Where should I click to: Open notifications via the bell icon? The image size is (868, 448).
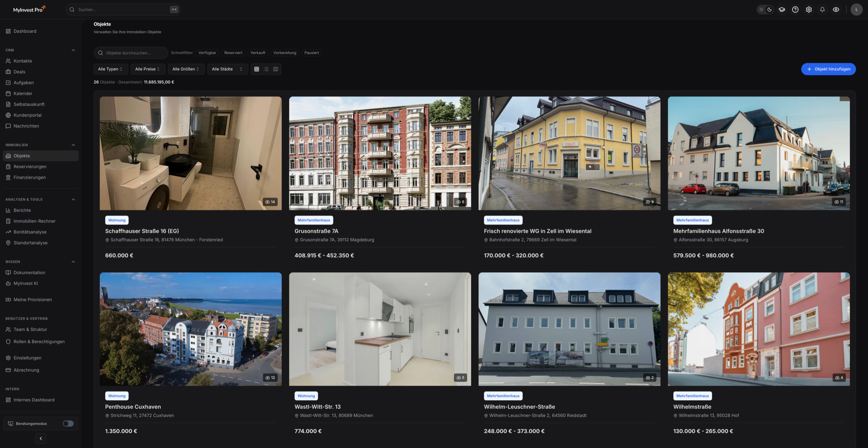click(822, 9)
